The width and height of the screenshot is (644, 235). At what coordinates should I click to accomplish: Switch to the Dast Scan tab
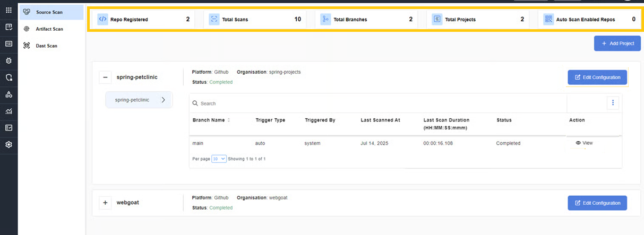tap(46, 46)
